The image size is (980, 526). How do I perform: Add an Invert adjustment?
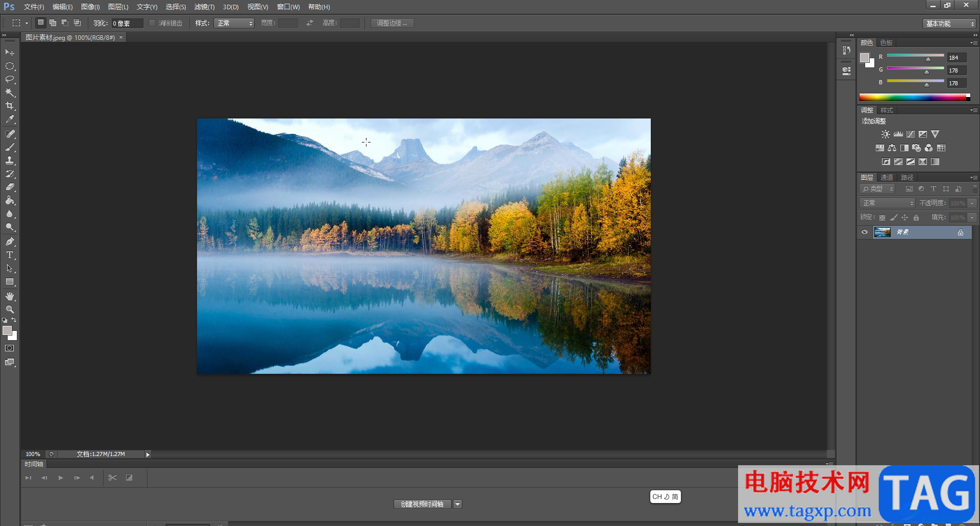tap(886, 162)
